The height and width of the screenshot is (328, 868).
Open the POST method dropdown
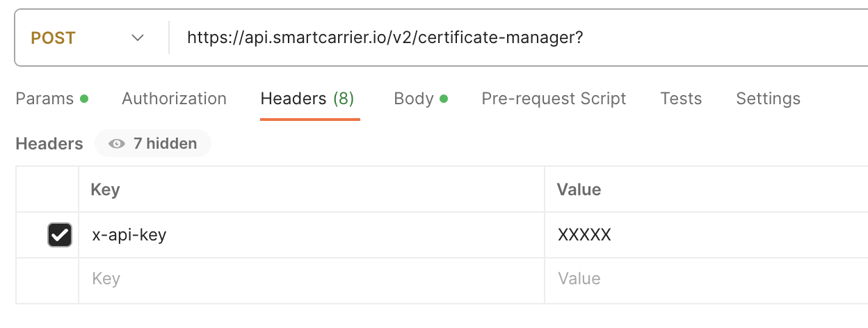click(x=88, y=38)
